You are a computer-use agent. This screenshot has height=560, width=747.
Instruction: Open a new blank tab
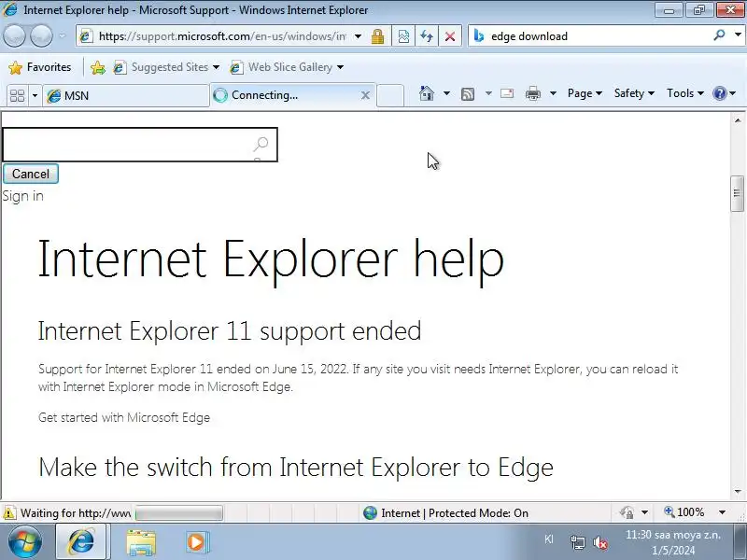click(x=390, y=96)
